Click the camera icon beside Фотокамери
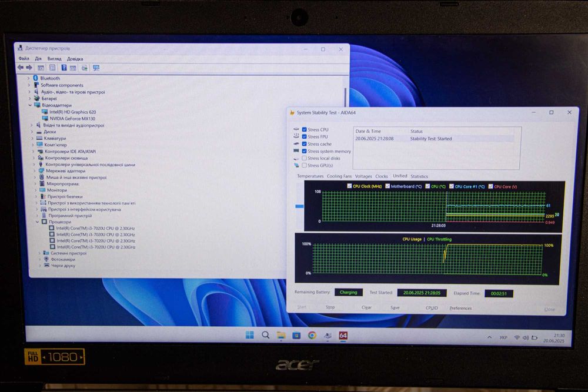The width and height of the screenshot is (588, 392). point(46,259)
